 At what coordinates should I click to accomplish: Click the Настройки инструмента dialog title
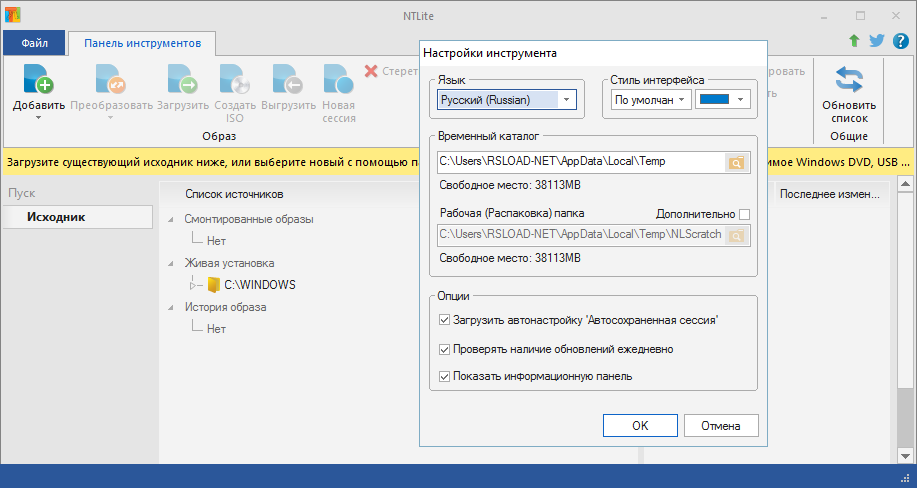click(489, 53)
